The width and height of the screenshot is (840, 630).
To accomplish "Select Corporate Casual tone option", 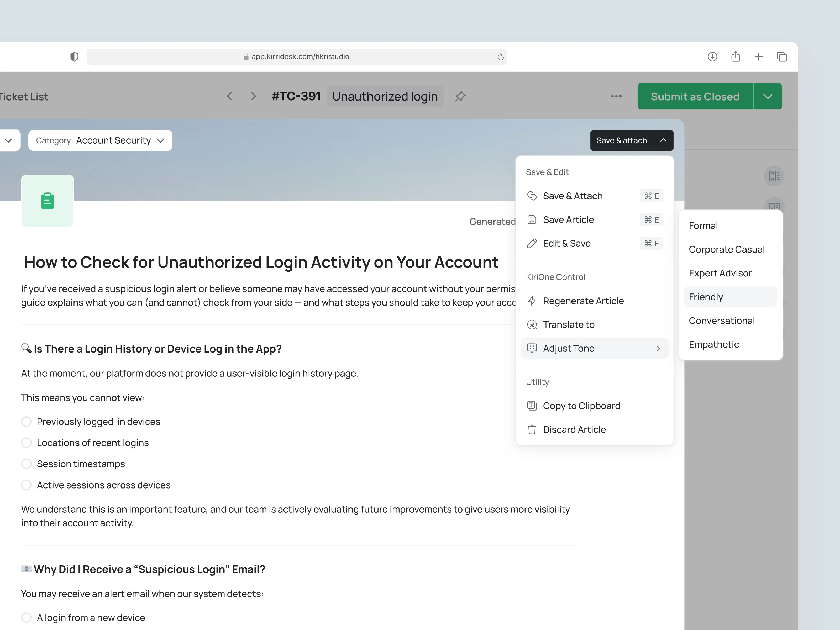I will coord(730,249).
